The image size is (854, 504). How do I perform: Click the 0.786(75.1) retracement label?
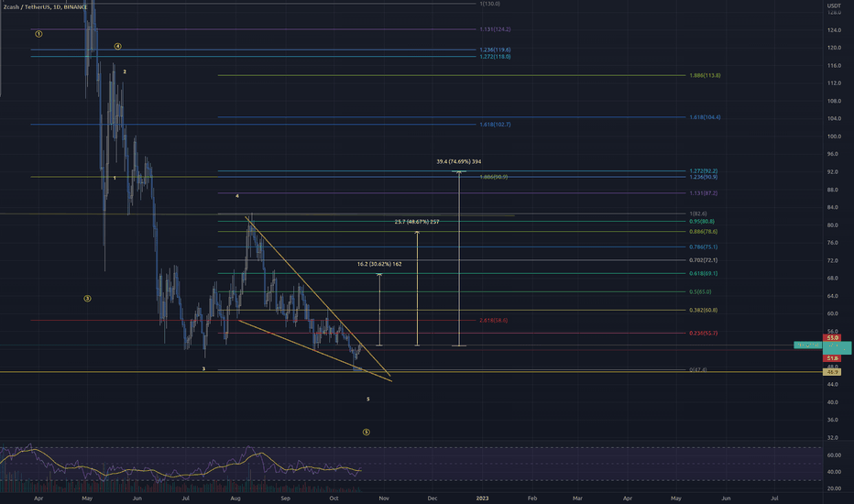tap(703, 247)
